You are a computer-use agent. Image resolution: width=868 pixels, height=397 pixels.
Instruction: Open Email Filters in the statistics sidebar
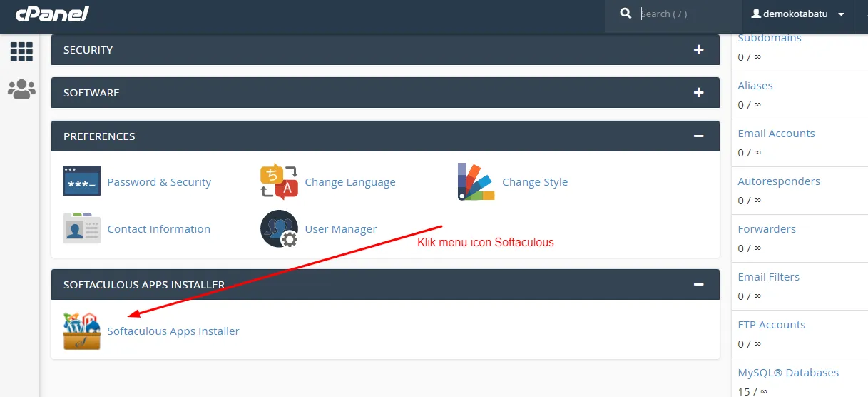[x=768, y=277]
